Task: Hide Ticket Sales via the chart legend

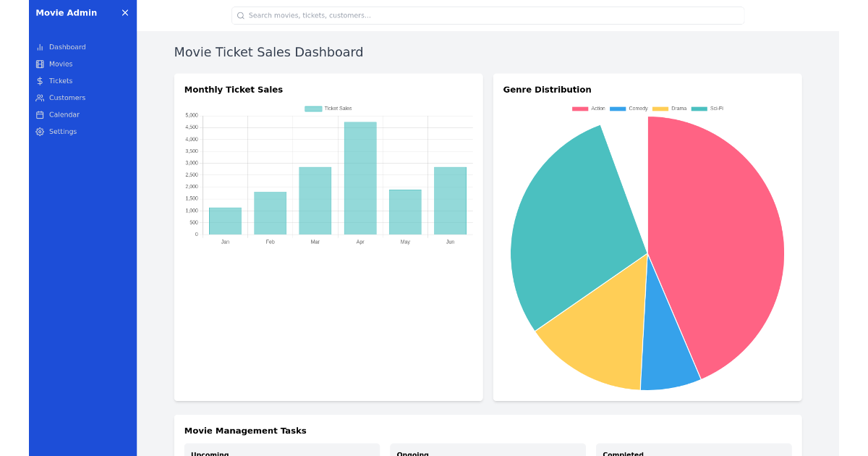Action: click(330, 108)
